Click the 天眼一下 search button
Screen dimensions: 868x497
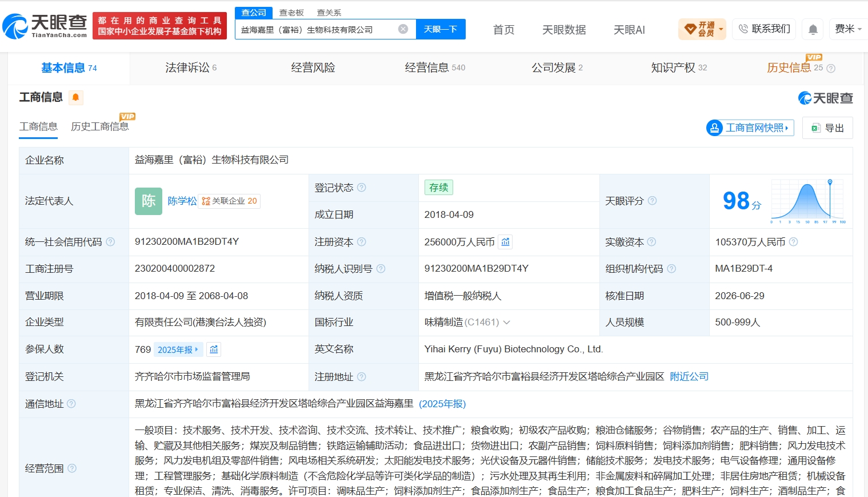tap(441, 29)
